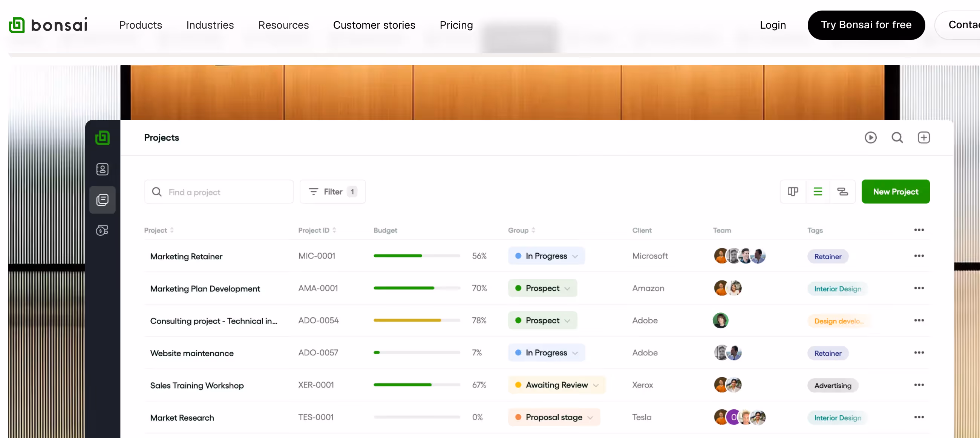Viewport: 980px width, 438px height.
Task: Open the Filter dropdown
Action: tap(332, 191)
